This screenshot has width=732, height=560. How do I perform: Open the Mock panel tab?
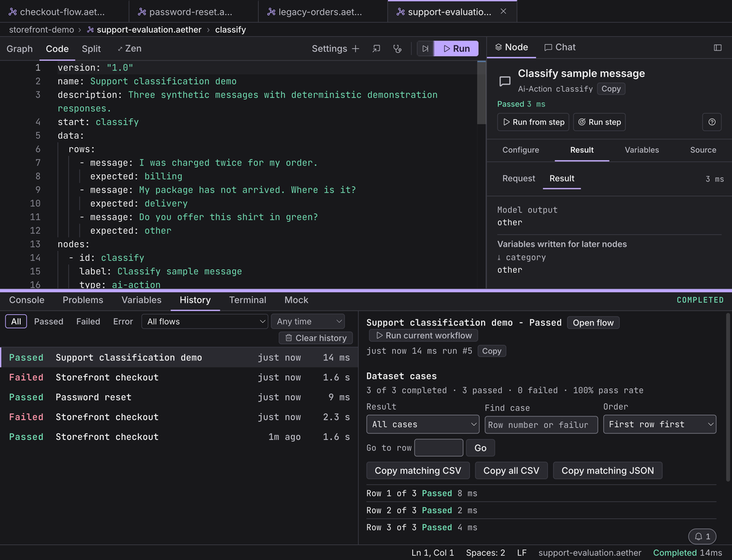[x=296, y=300]
